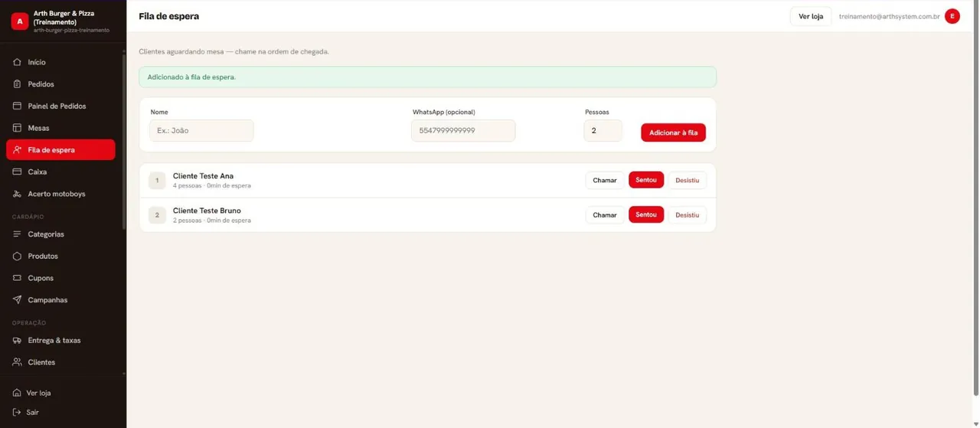Click '4 pessoas · 0min de espera' text
Viewport: 980px width, 428px height.
211,185
